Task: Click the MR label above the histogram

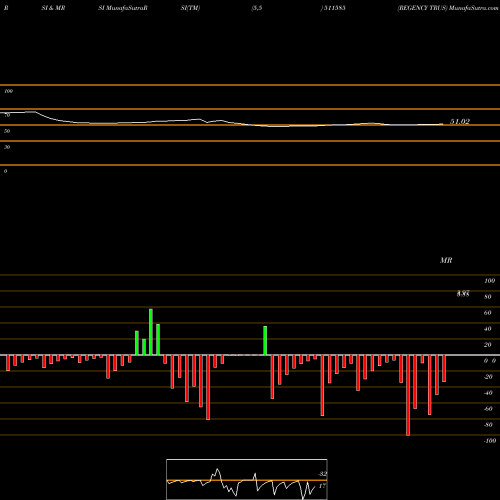Action: pyautogui.click(x=446, y=260)
